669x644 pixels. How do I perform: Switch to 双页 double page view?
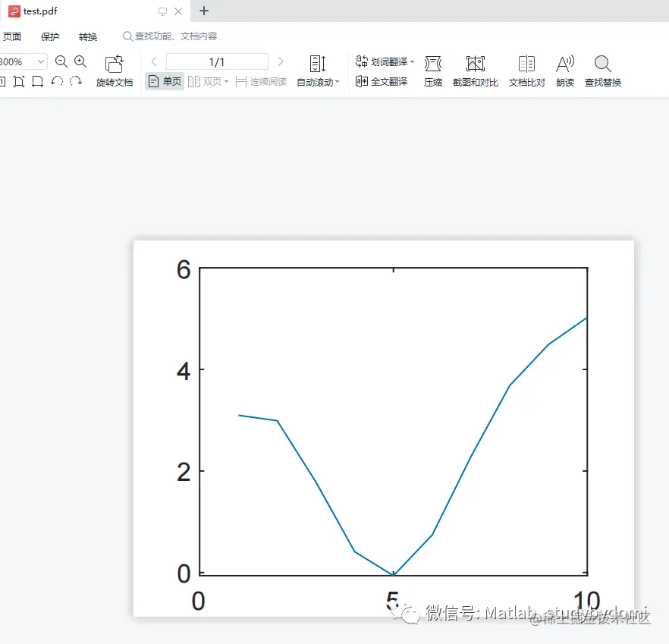coord(205,81)
